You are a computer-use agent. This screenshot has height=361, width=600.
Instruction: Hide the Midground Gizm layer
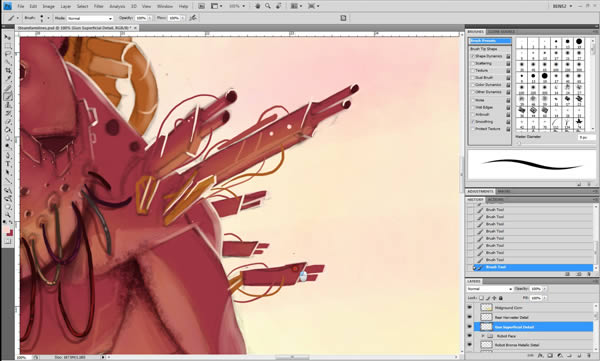pos(470,307)
